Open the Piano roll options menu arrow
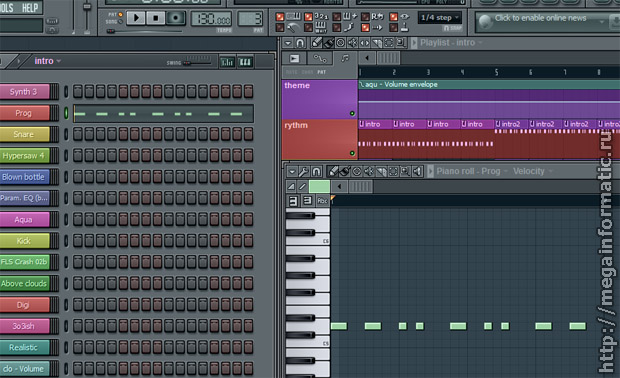This screenshot has height=378, width=620. click(292, 171)
